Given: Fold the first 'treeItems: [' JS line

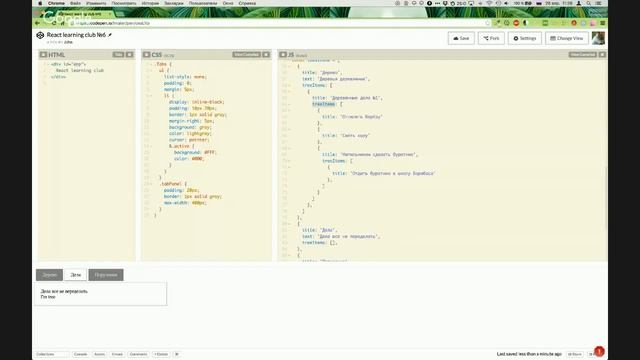Looking at the screenshot, I should pos(289,85).
